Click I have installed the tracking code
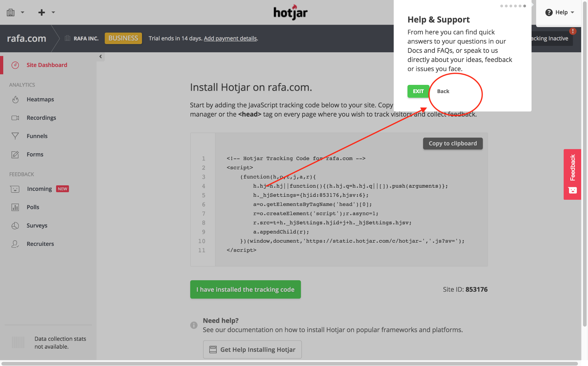Screen dimensions: 588x366 pos(245,289)
